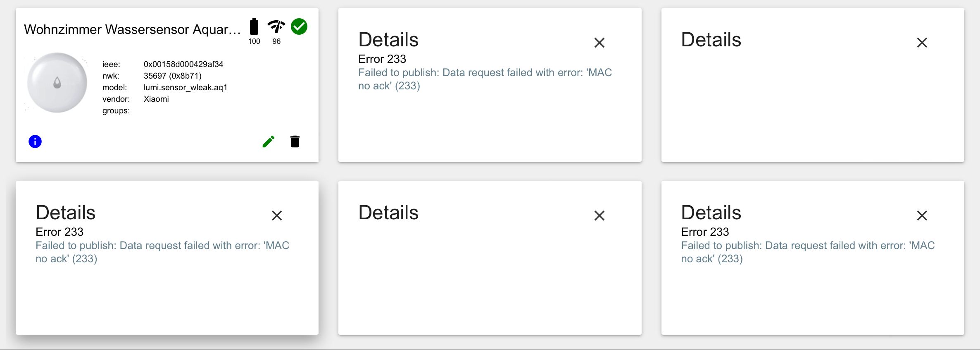
Task: Click the nwk value 35697 (0x8b71)
Action: tap(173, 76)
